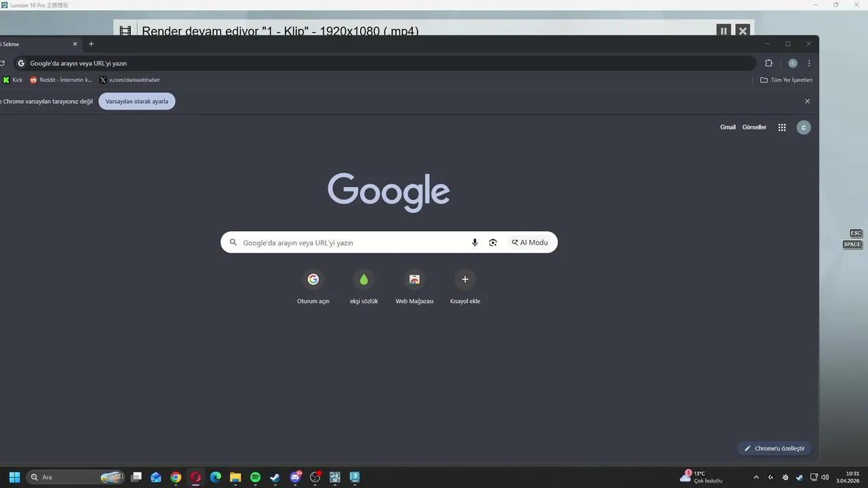Viewport: 868px width, 488px height.
Task: Open the Reddit bookmark
Action: 61,80
